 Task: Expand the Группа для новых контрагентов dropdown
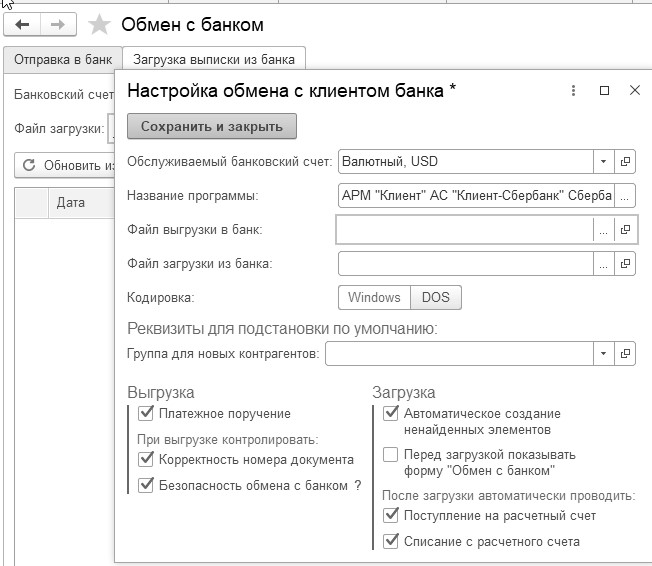(603, 354)
